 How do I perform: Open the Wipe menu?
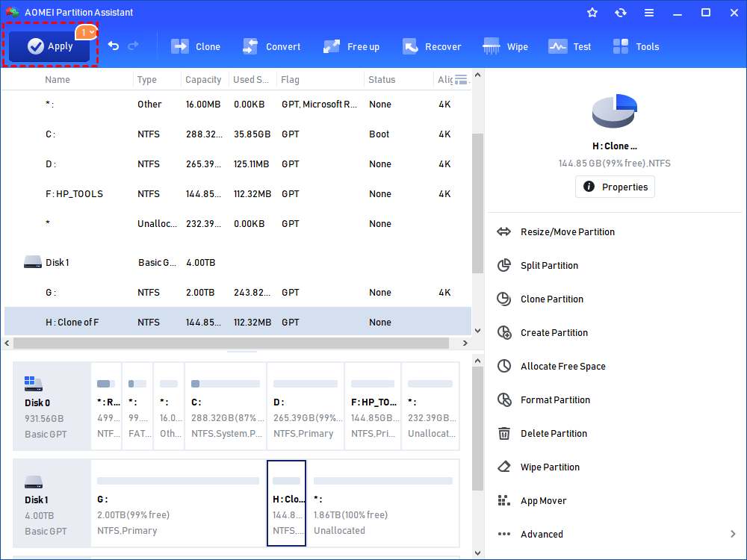(505, 46)
